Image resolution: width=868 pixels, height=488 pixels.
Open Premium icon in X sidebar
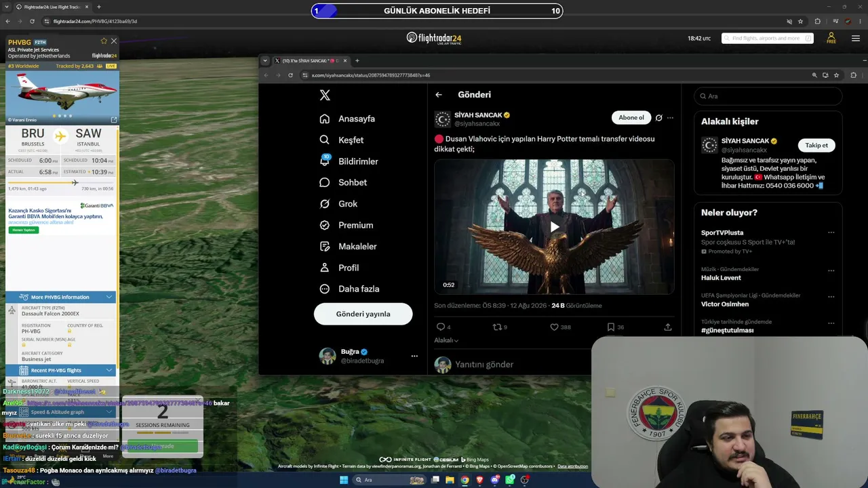click(x=325, y=225)
